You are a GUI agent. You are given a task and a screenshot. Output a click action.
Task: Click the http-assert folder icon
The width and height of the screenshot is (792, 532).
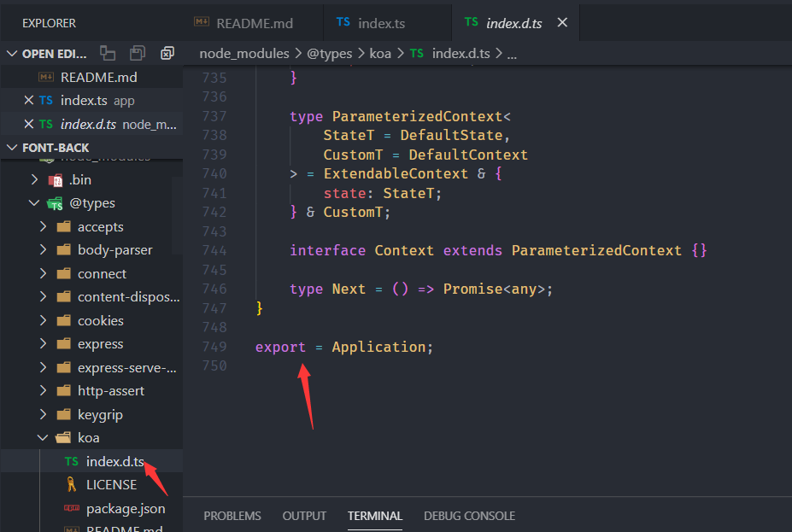(63, 390)
